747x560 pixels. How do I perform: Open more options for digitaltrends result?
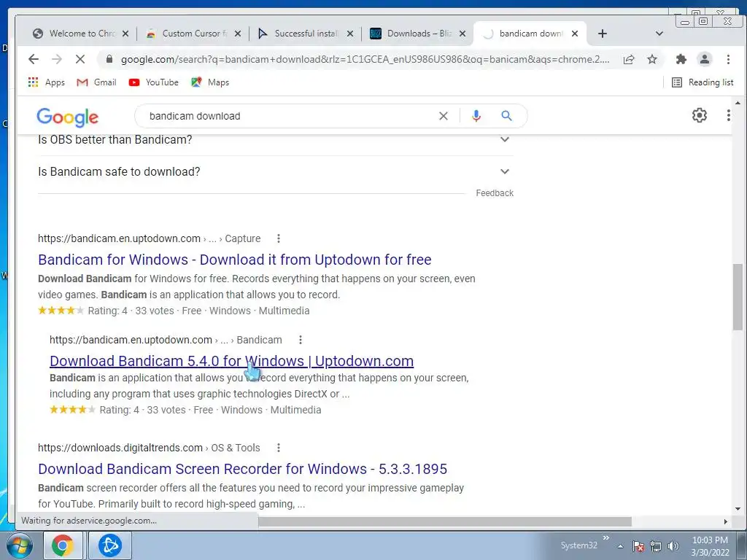(x=279, y=448)
